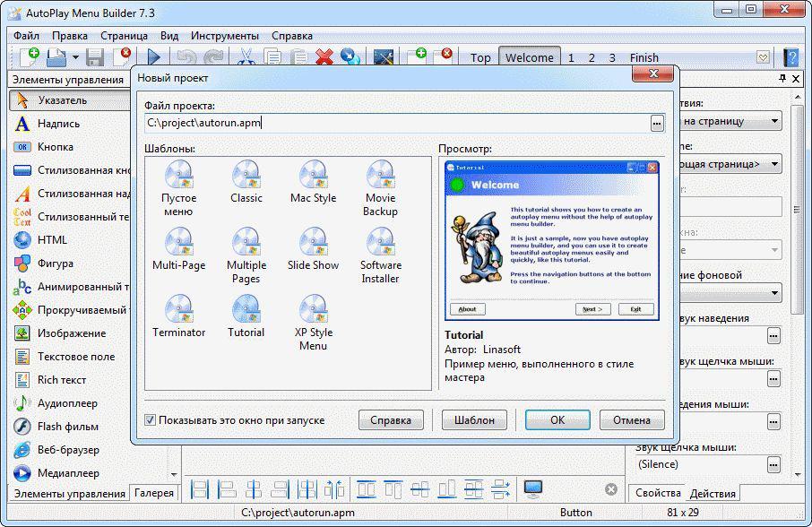The height and width of the screenshot is (527, 812).
Task: Open the Справка menu in the menu bar
Action: (x=292, y=36)
